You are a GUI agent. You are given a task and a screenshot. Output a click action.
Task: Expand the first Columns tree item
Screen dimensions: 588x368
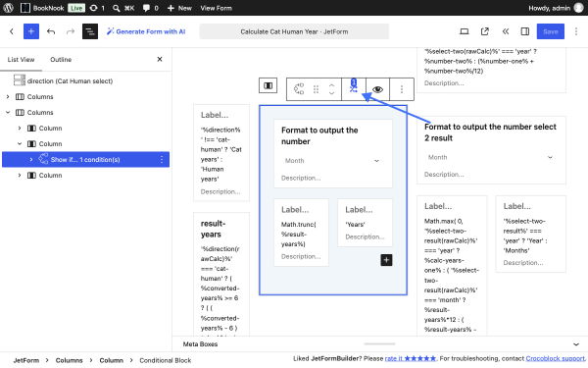(8, 97)
